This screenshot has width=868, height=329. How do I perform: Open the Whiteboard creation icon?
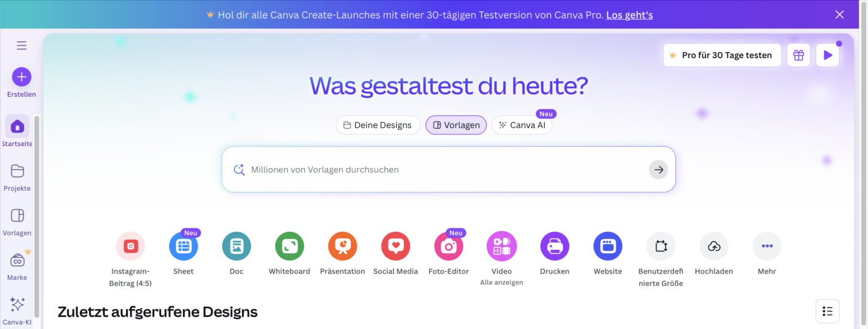(x=289, y=246)
